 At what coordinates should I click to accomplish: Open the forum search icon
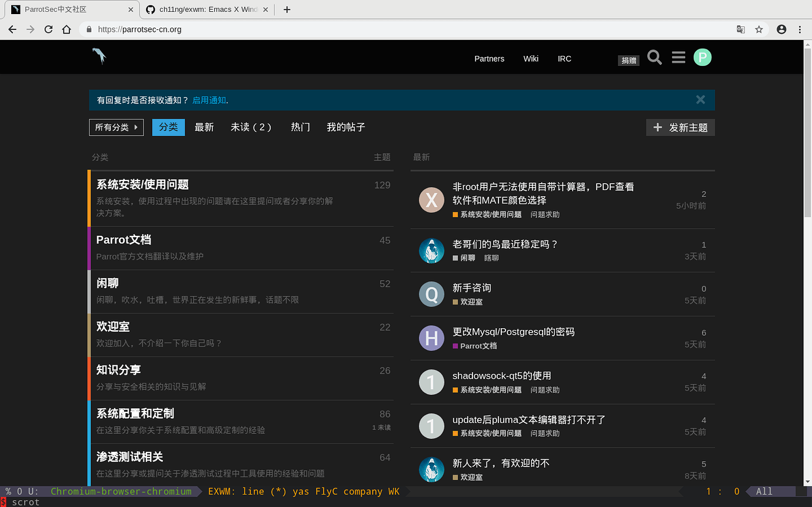(x=654, y=57)
